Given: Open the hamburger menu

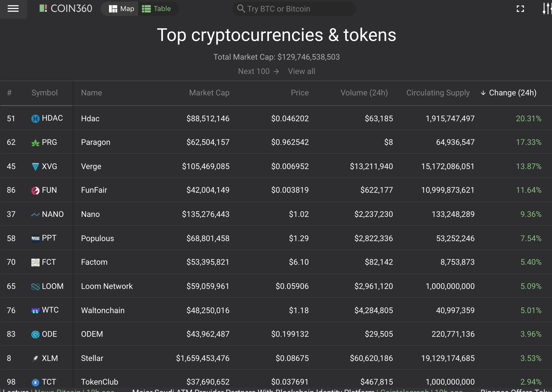Looking at the screenshot, I should 13,9.
